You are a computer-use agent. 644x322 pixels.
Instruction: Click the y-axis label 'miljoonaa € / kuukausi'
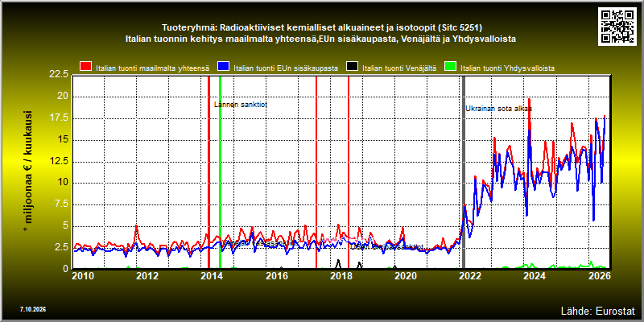pyautogui.click(x=30, y=171)
